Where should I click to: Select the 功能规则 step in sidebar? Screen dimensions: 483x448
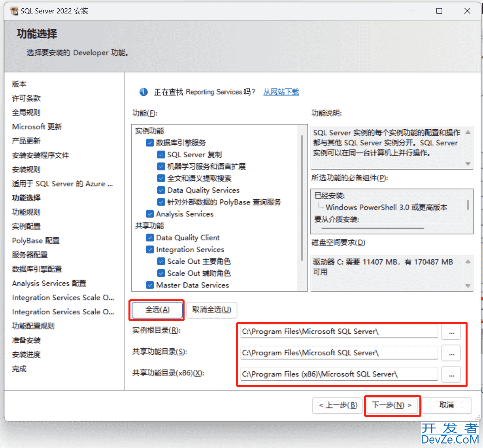(x=26, y=212)
